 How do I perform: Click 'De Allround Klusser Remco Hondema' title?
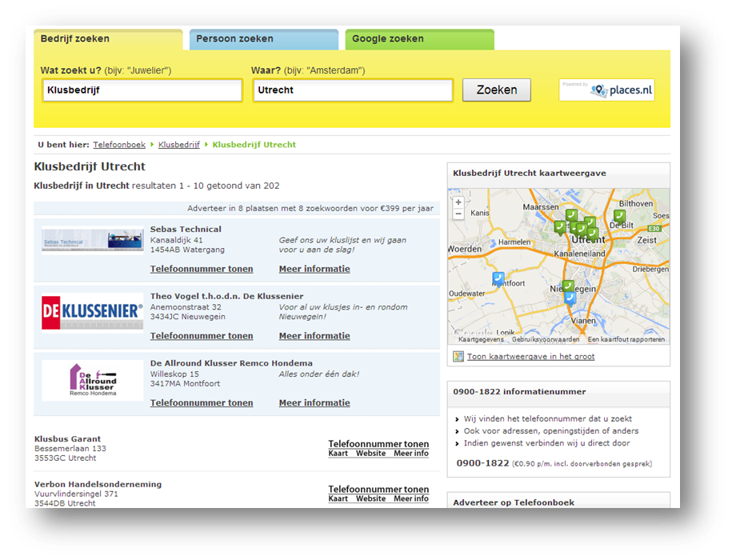tap(231, 363)
